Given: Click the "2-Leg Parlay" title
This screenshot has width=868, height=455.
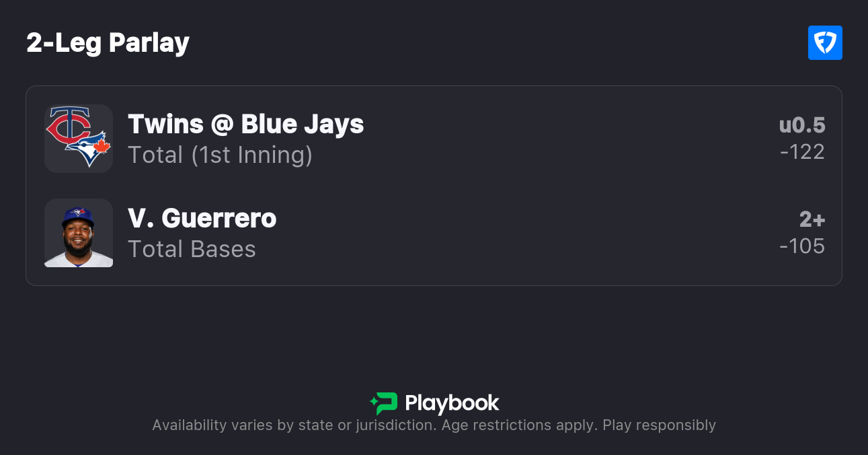Looking at the screenshot, I should point(108,43).
